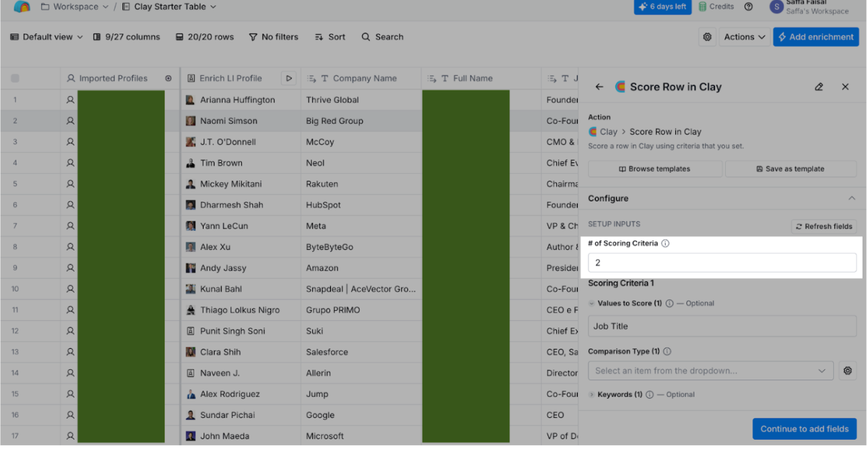This screenshot has width=868, height=452.
Task: Click the Suki company cell
Action: (361, 331)
